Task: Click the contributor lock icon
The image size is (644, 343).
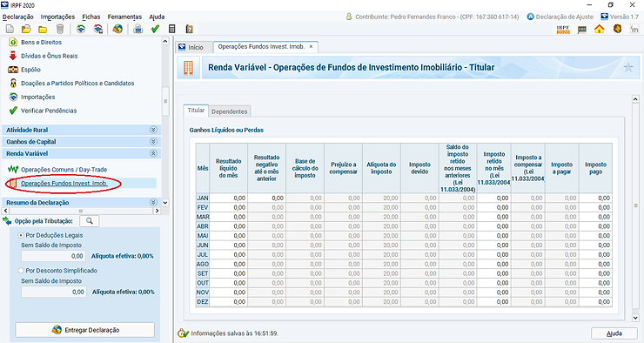Action: coord(349,17)
